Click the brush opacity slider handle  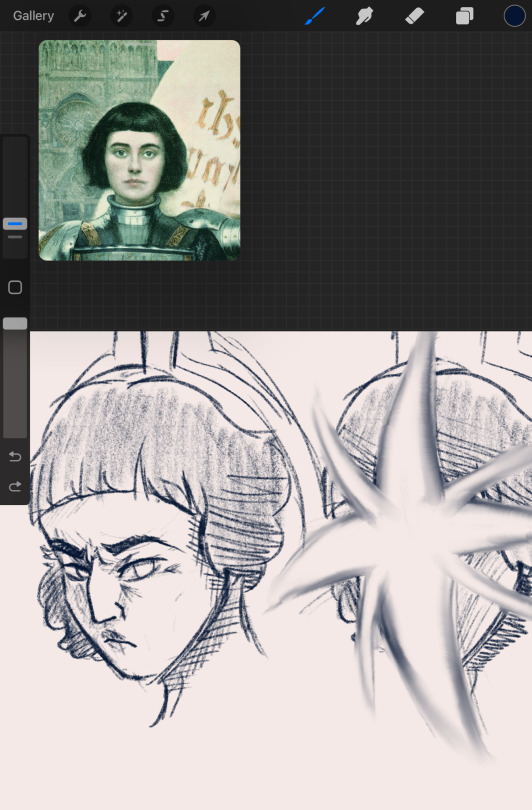(x=15, y=323)
